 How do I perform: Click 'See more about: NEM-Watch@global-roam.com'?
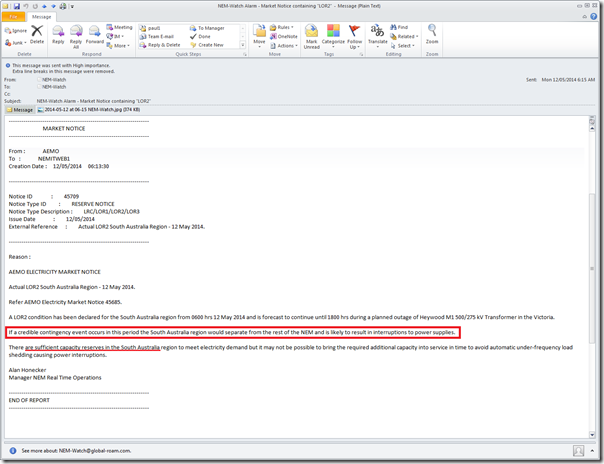click(x=76, y=451)
